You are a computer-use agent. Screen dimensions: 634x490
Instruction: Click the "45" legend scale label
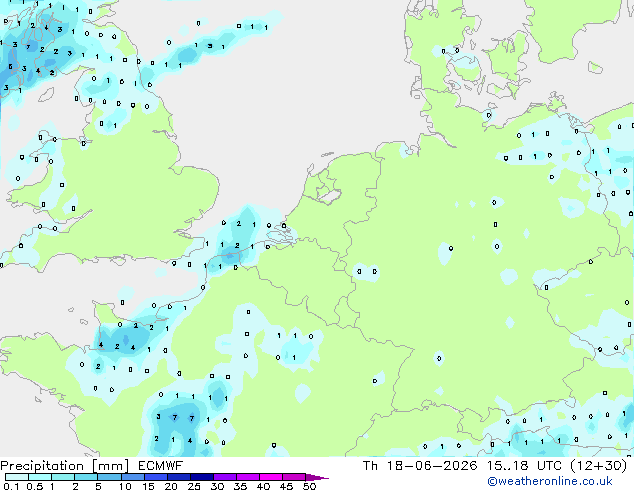pyautogui.click(x=286, y=486)
